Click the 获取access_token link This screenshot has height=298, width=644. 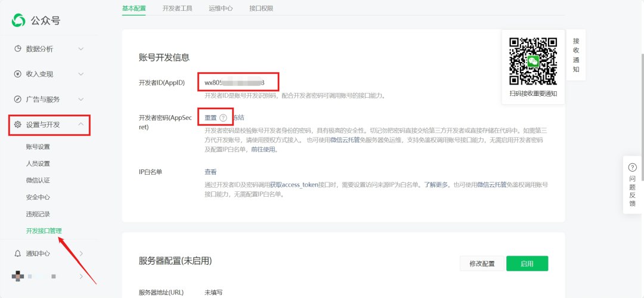point(294,185)
